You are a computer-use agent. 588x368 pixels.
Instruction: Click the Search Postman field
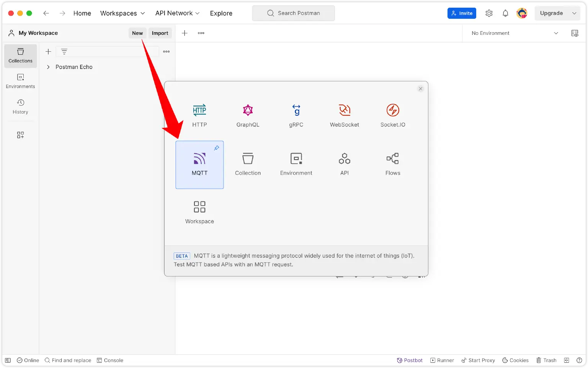(294, 13)
